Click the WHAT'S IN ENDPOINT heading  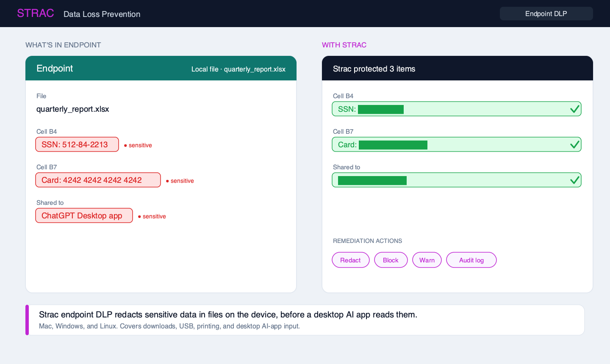click(63, 45)
